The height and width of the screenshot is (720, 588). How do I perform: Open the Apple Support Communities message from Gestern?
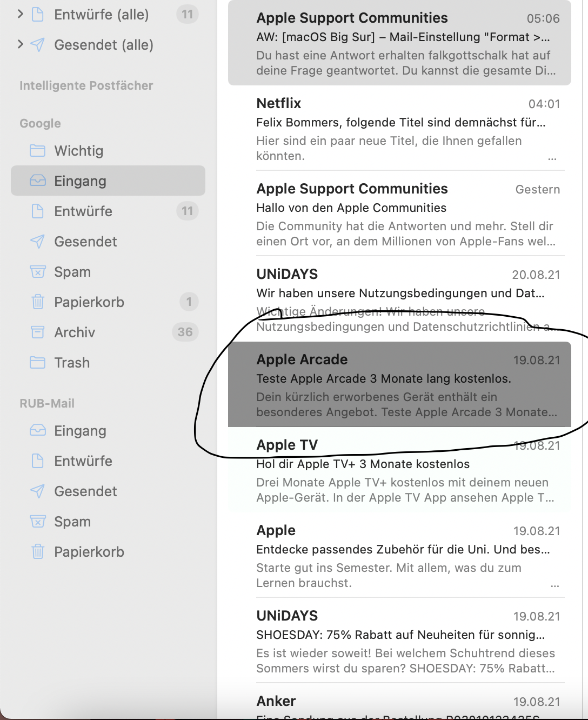[399, 214]
